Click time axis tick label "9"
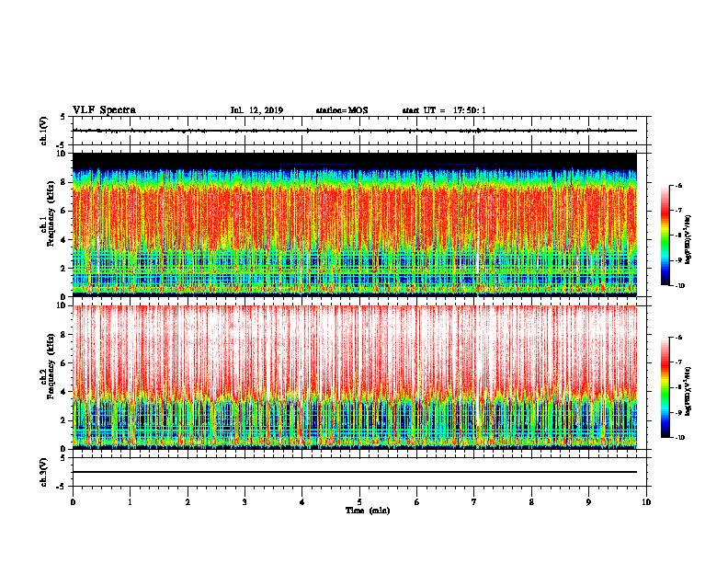 pyautogui.click(x=588, y=502)
